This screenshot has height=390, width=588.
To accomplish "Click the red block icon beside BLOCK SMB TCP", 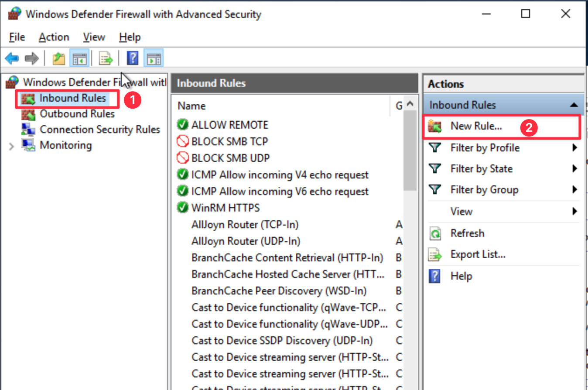I will coord(182,142).
